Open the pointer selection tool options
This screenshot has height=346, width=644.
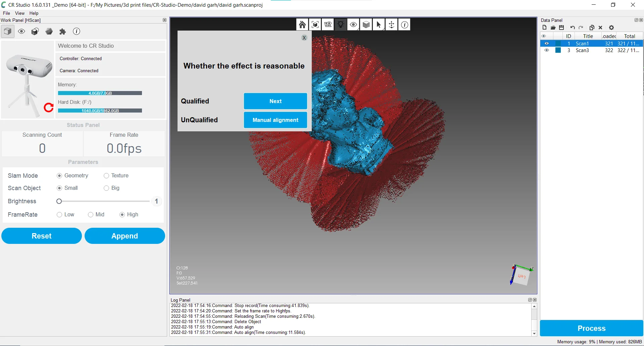click(379, 25)
